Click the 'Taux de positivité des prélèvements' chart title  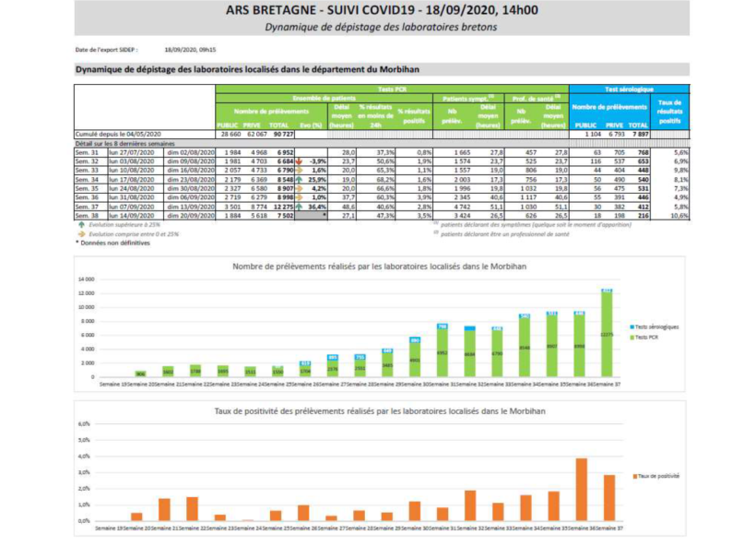tap(380, 411)
